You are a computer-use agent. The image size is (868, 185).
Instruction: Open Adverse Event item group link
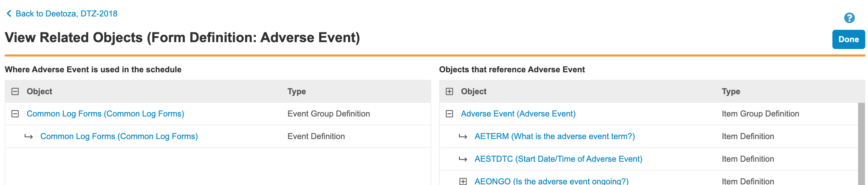[x=518, y=114]
